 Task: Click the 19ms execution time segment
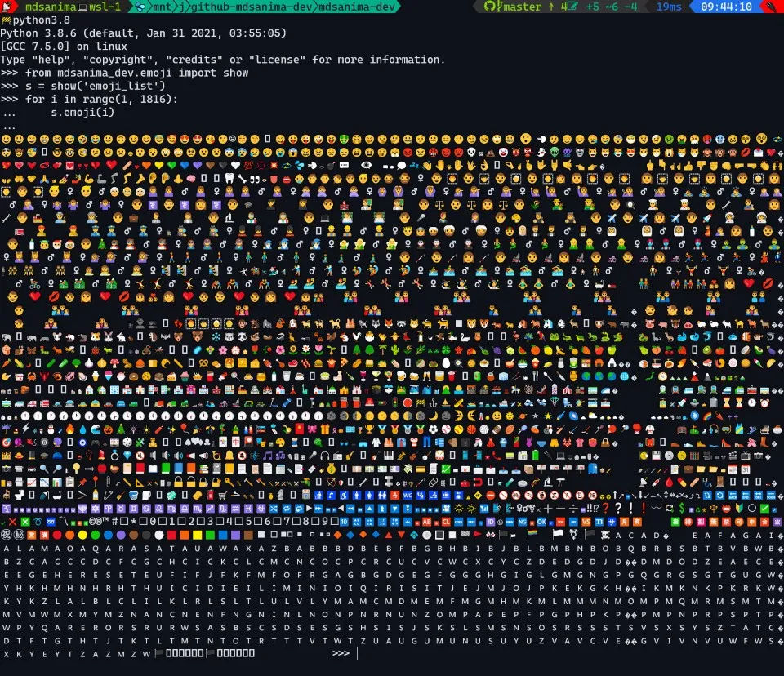669,7
